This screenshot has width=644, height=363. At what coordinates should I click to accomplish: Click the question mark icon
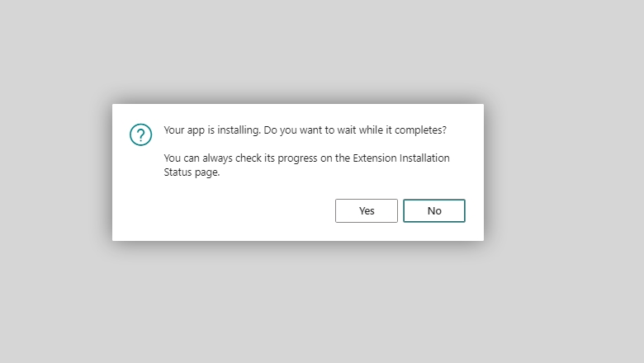(141, 134)
